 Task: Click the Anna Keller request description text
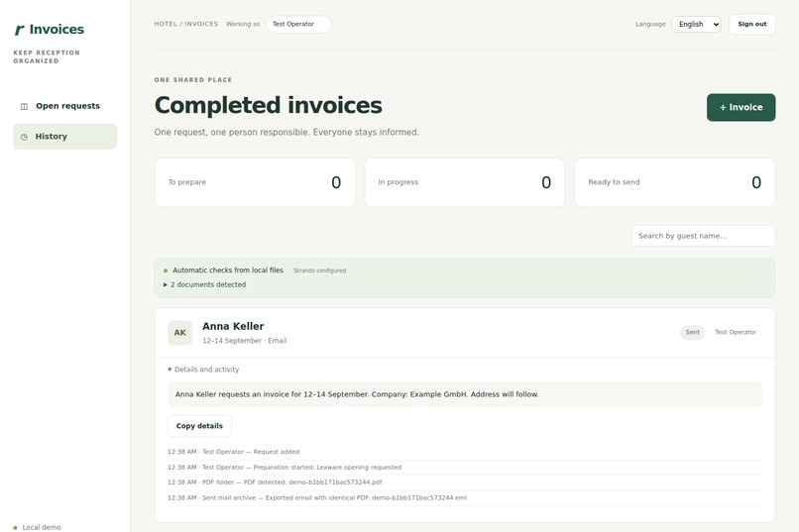[357, 394]
